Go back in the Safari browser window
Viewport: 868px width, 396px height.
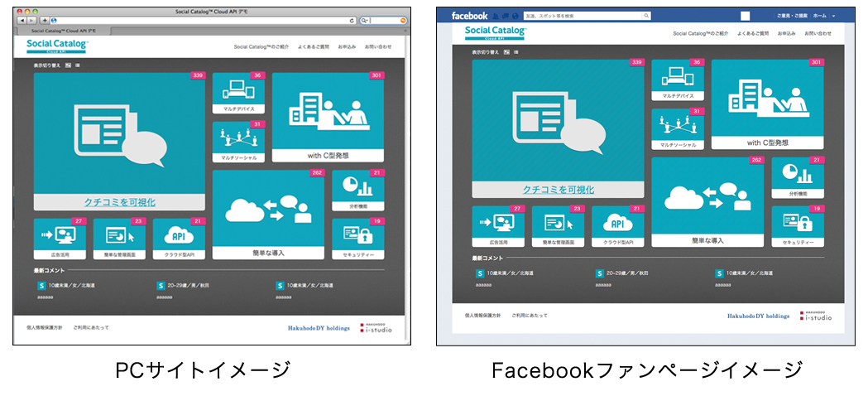tap(22, 20)
